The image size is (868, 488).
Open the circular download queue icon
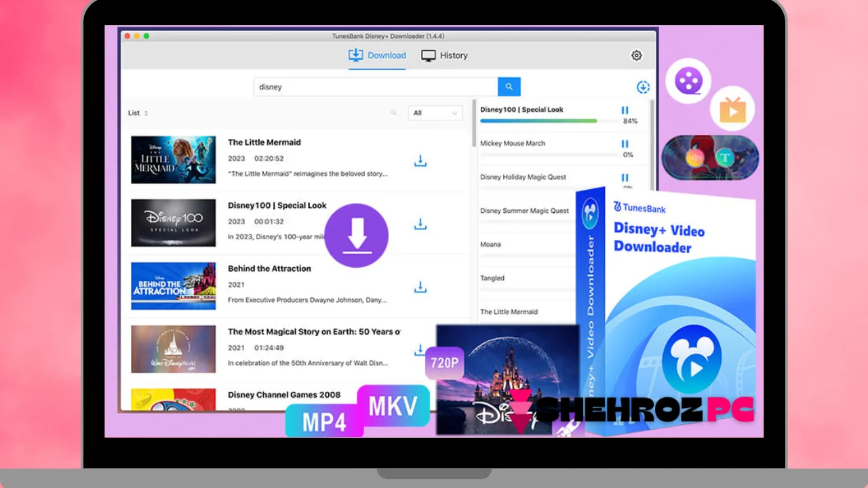pos(643,87)
